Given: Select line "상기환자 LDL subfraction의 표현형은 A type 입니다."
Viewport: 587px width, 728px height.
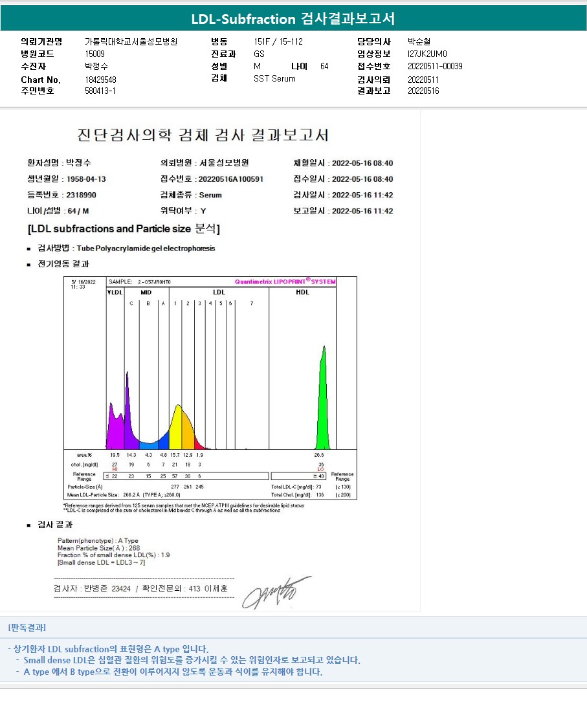Looking at the screenshot, I should click(x=111, y=649).
